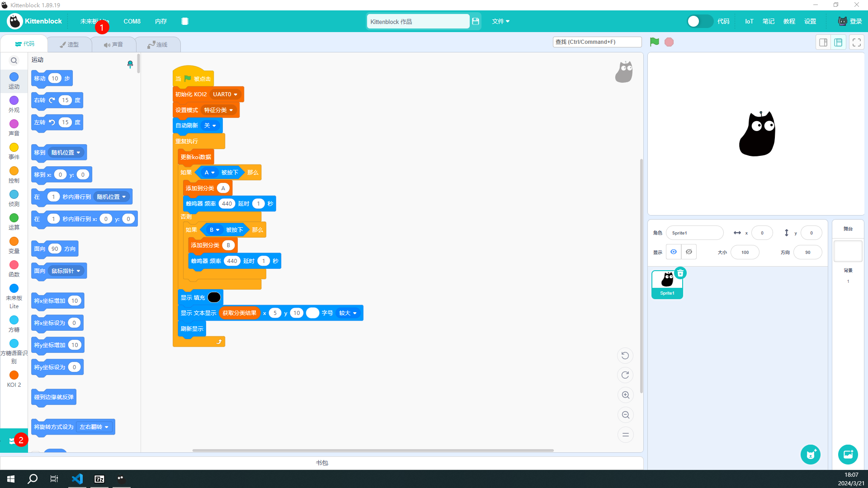Open button B dropdown in nested if block
Image resolution: width=868 pixels, height=488 pixels.
[214, 230]
